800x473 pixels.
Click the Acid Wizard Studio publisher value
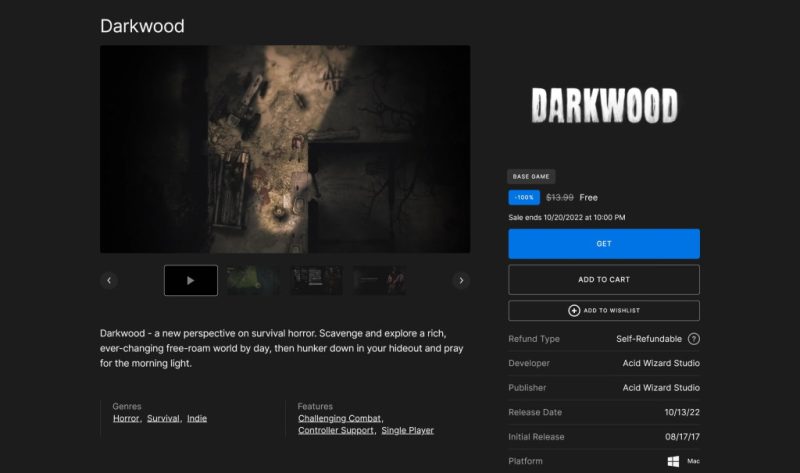(661, 388)
